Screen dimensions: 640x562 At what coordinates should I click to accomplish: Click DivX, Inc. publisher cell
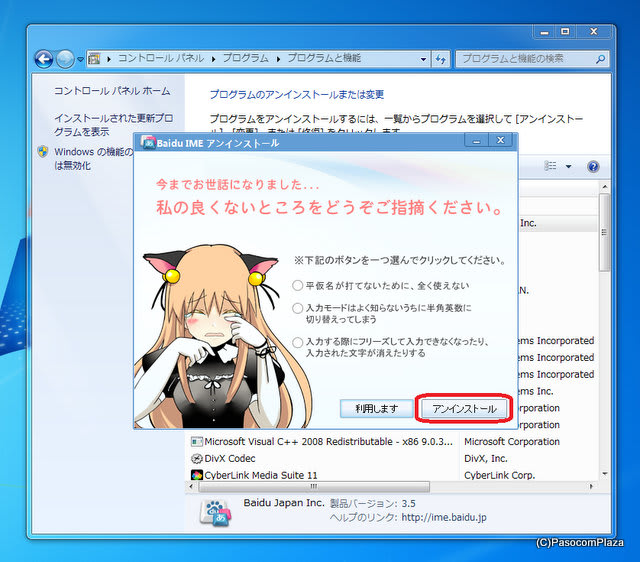pos(486,459)
